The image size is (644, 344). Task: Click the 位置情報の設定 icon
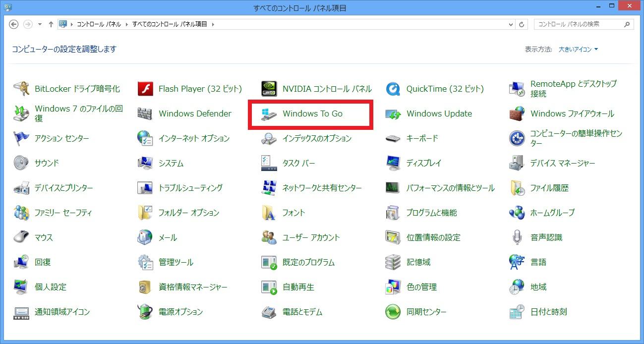point(393,237)
